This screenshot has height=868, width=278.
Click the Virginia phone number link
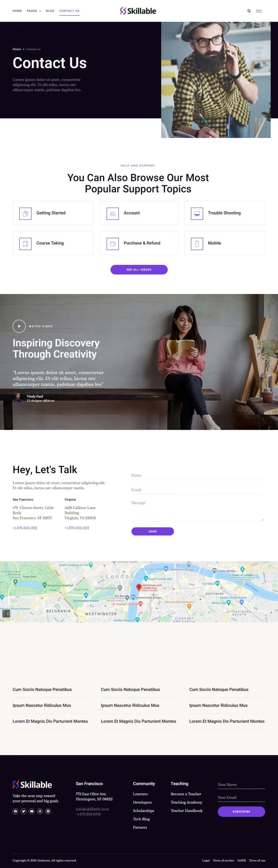77,528
